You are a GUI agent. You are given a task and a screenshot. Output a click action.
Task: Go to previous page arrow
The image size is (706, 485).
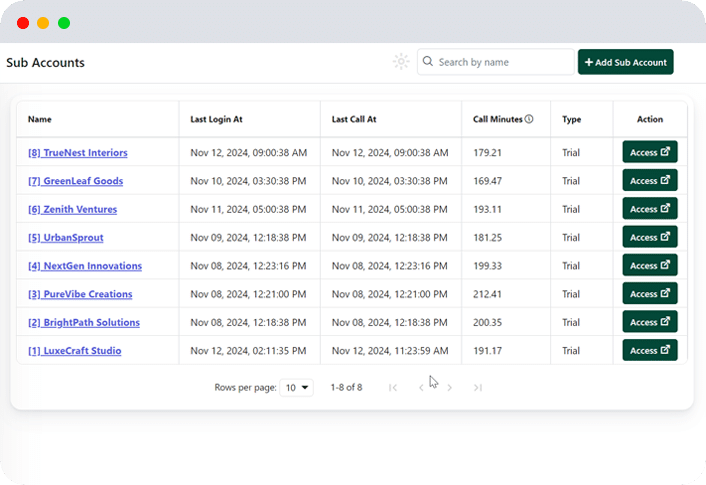(421, 388)
